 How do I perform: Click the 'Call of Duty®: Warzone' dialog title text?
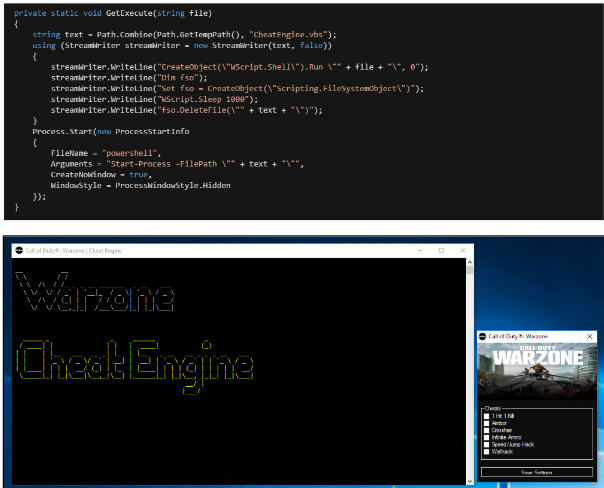[x=518, y=336]
